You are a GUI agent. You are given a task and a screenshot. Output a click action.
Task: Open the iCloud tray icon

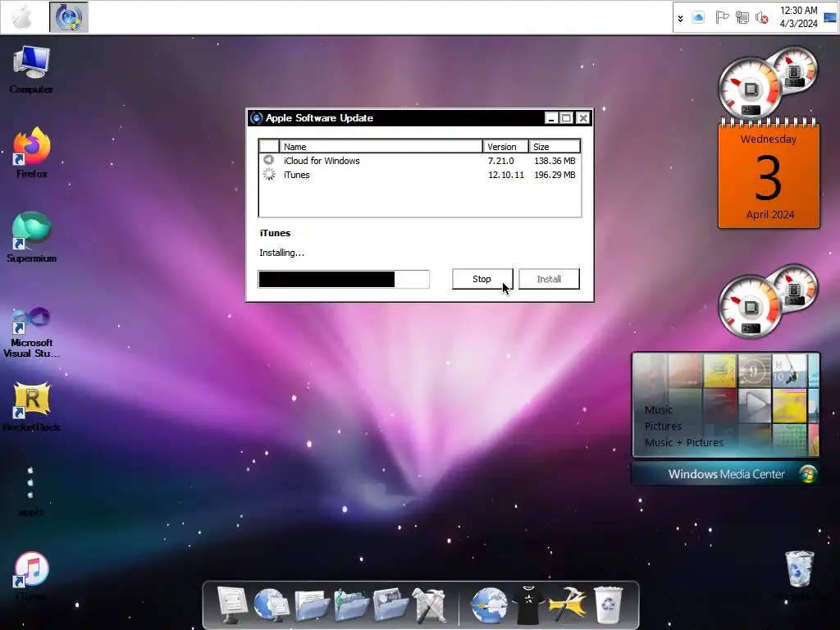[x=698, y=18]
